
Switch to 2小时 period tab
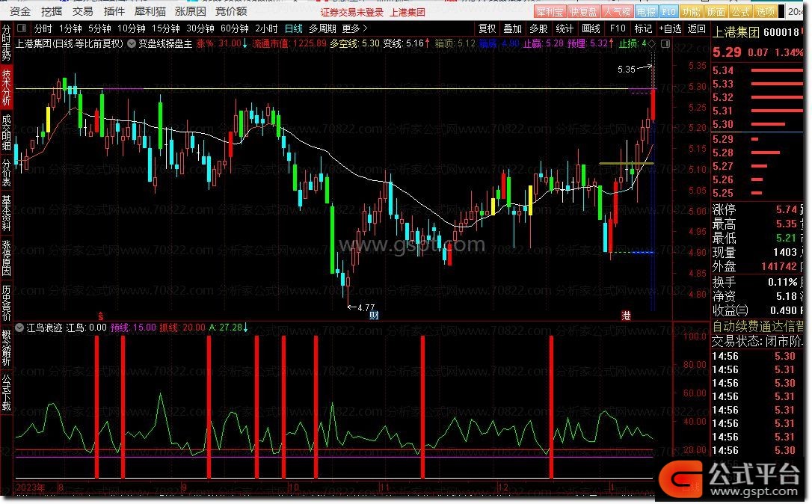pos(267,28)
